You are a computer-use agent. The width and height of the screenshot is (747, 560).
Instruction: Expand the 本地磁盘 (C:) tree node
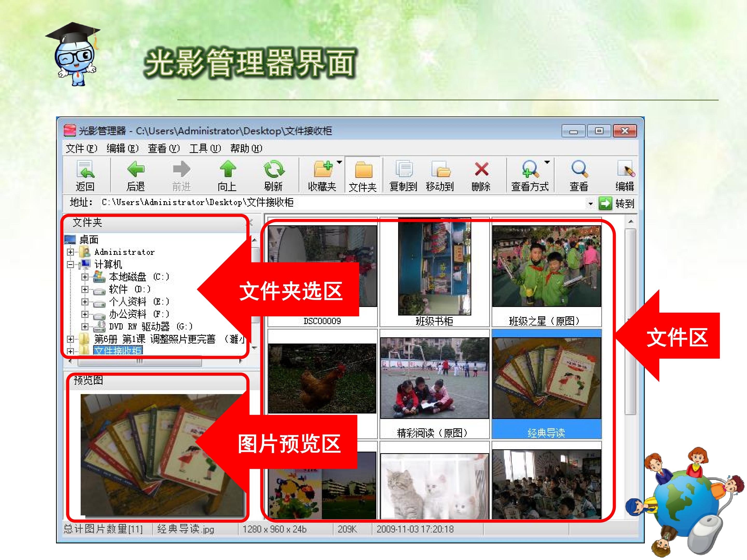(85, 277)
